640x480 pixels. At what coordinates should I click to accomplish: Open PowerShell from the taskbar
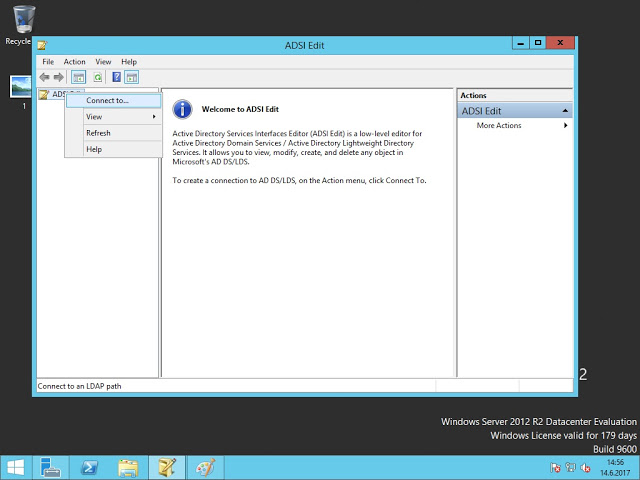coord(88,467)
